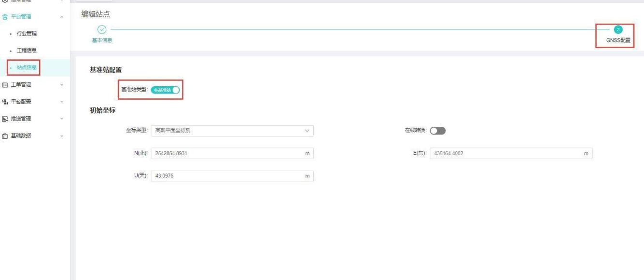This screenshot has height=280, width=644.
Task: Click the step 2 circle above GNSS配置
Action: pyautogui.click(x=618, y=29)
